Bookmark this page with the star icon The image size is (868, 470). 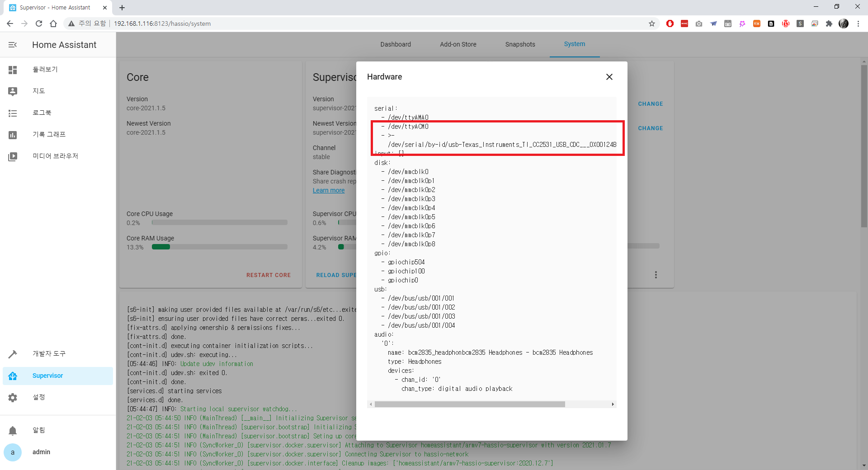tap(652, 23)
